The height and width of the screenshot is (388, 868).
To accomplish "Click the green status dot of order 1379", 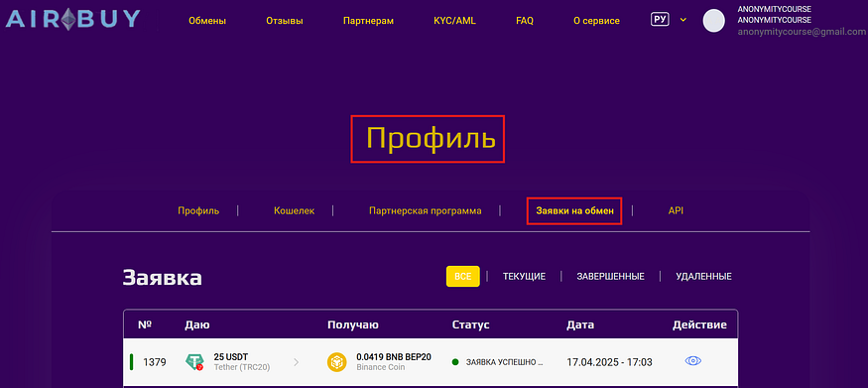I will (455, 362).
